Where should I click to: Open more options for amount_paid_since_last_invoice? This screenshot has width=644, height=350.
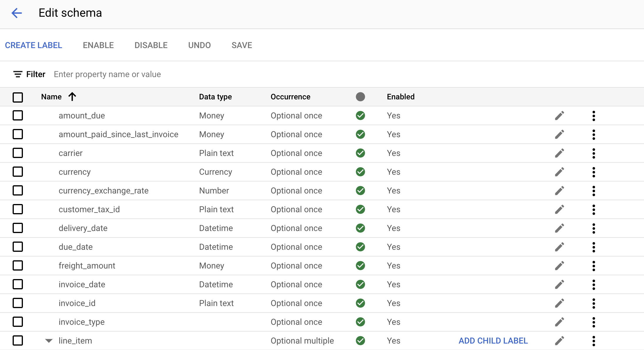pyautogui.click(x=594, y=135)
